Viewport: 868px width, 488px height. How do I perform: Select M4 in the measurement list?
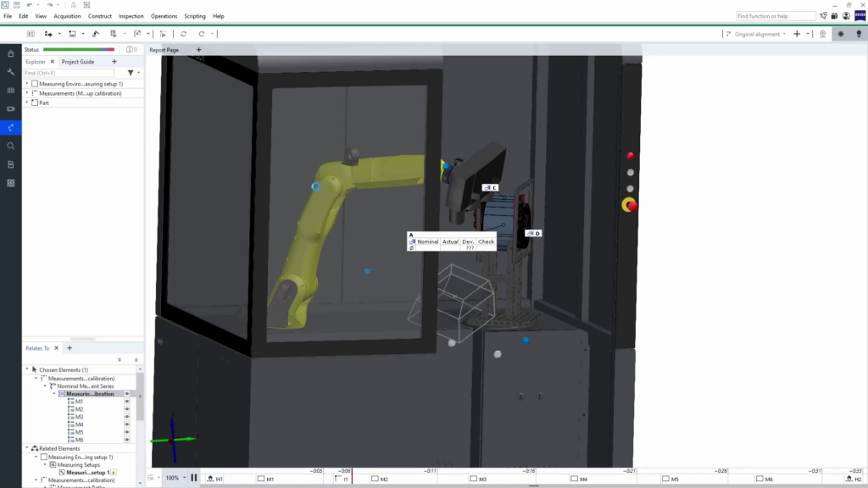click(79, 424)
